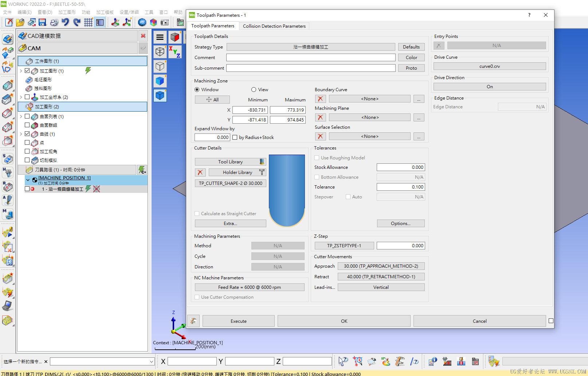Open the 加工模板 menu

[105, 12]
